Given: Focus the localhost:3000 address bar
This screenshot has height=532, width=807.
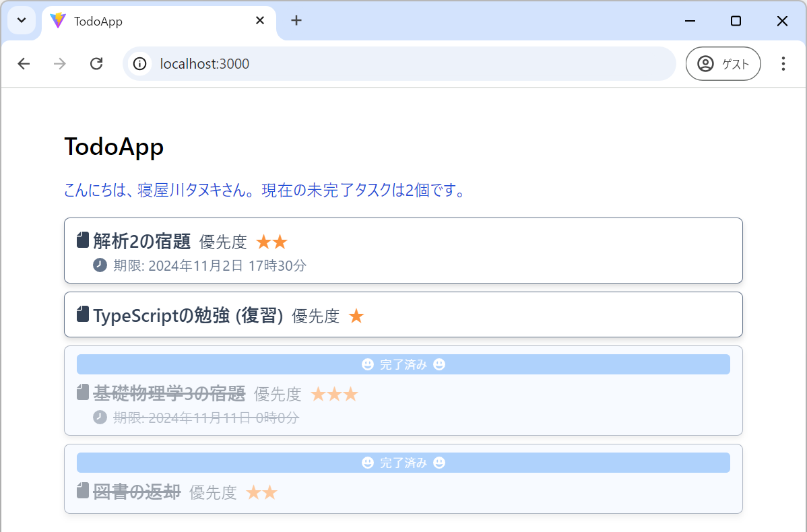Looking at the screenshot, I should [404, 63].
